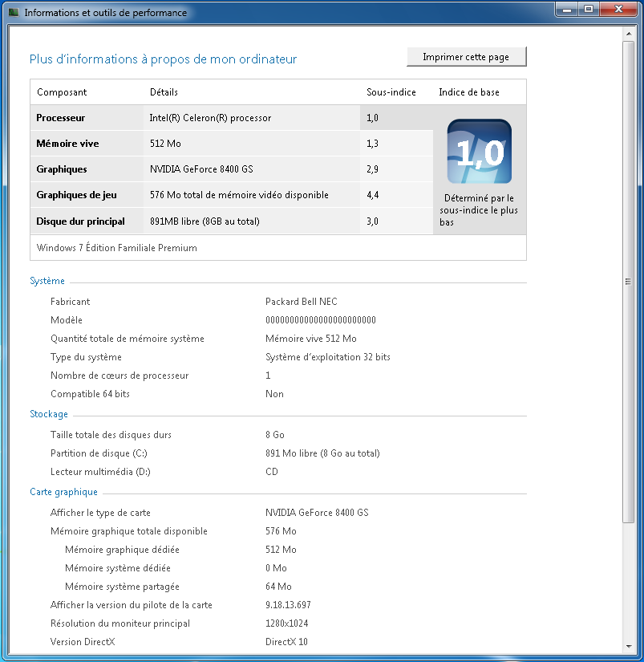This screenshot has height=662, width=644.
Task: Click the processor sub-score 1,0
Action: [372, 118]
